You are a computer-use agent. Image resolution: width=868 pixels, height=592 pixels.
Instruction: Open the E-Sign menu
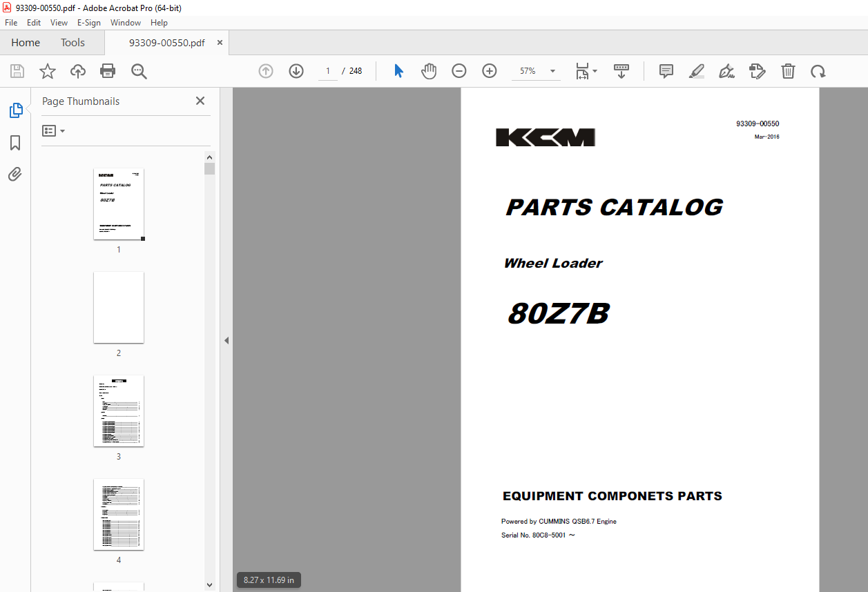89,23
